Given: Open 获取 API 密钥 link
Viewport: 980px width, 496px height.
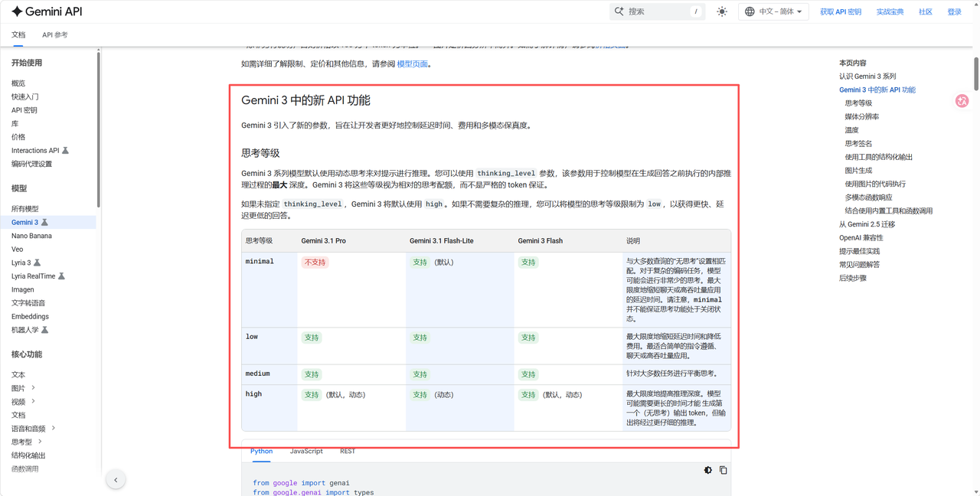Looking at the screenshot, I should (x=841, y=11).
